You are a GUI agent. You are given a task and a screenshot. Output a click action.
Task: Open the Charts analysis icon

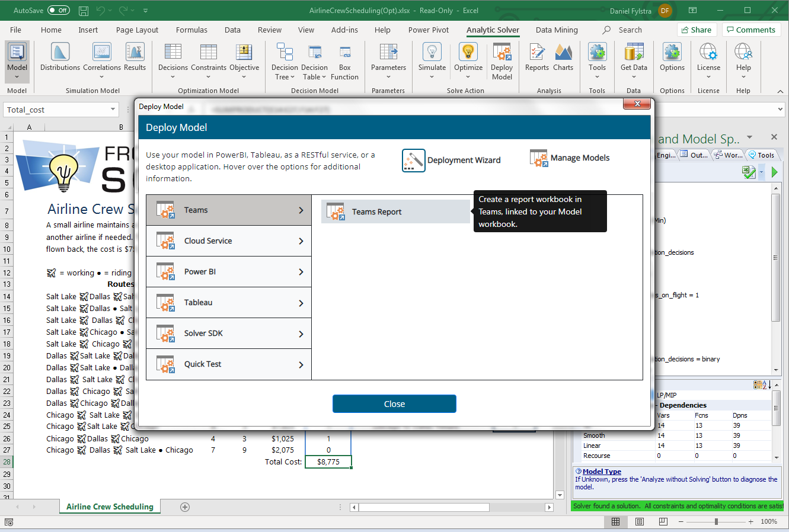563,53
